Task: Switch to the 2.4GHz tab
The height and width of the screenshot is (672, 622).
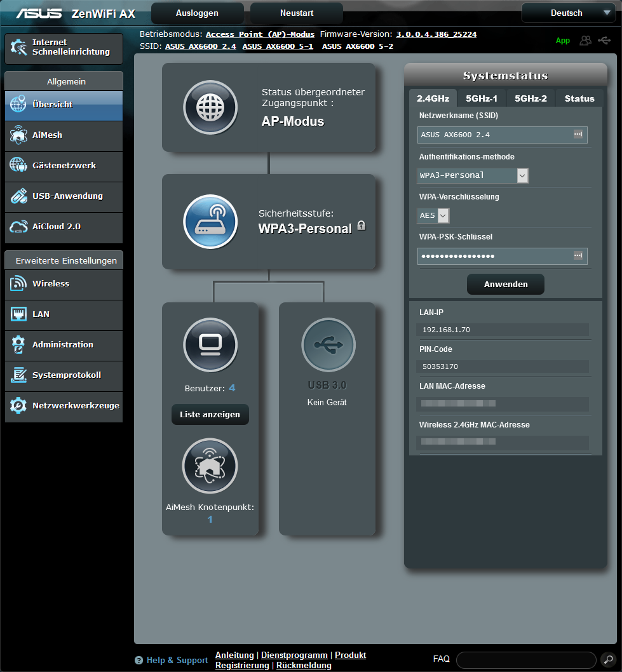Action: click(433, 98)
